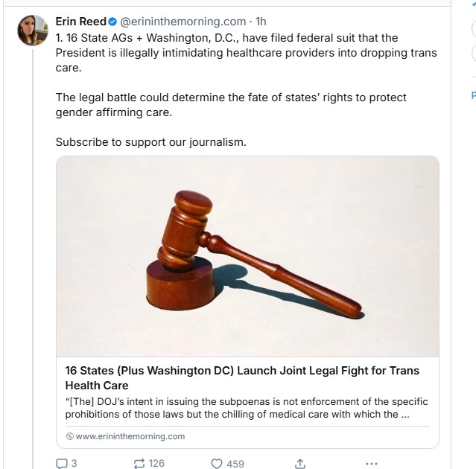Viewport: 476px width, 469px height.
Task: Click the share upload arrow icon
Action: 300,463
